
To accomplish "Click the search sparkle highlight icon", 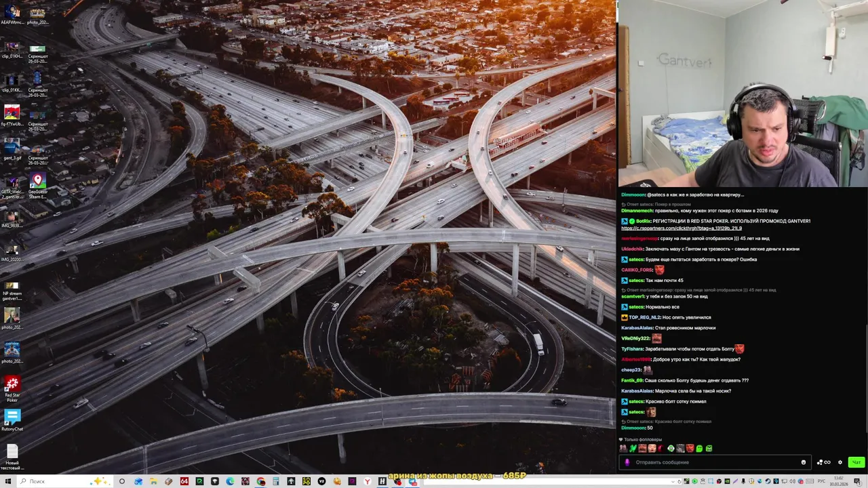I will click(x=100, y=481).
